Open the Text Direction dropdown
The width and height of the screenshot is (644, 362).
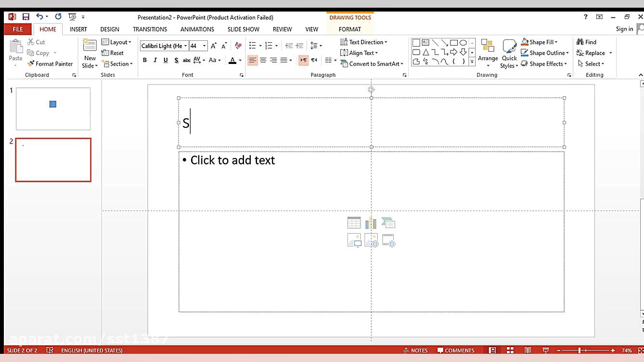point(363,42)
